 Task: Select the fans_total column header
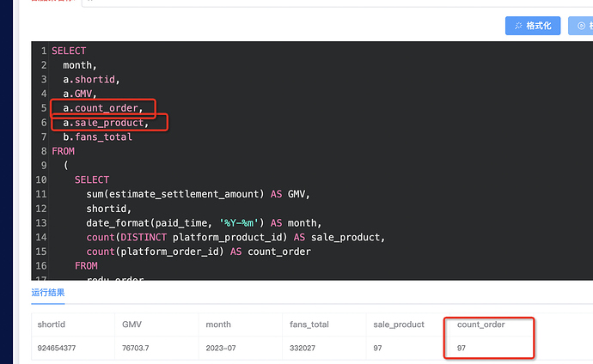tap(309, 325)
